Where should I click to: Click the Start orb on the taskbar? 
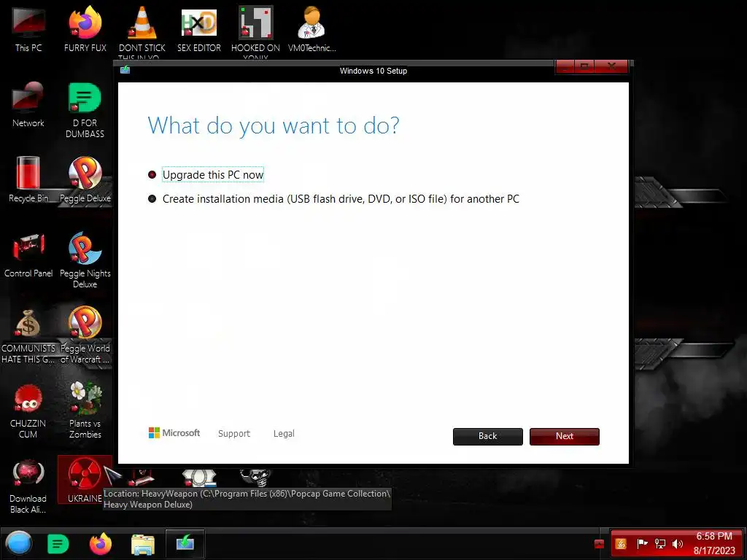(18, 543)
